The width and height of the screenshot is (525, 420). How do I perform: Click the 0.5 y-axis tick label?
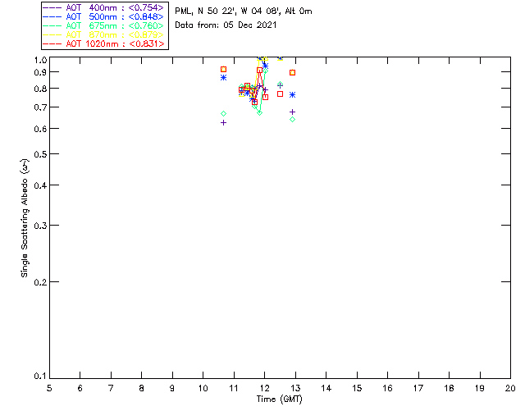point(40,154)
